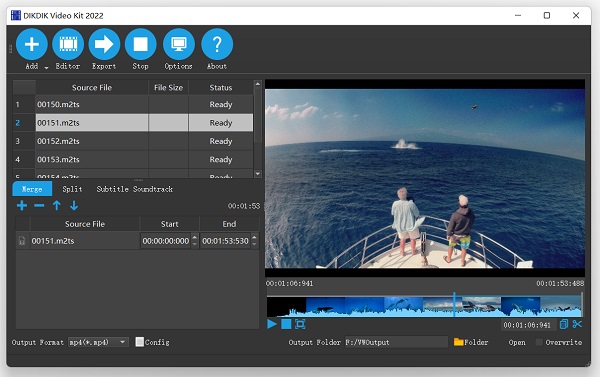Click the current time field 00:01:06:941
Image resolution: width=600 pixels, height=377 pixels.
tap(528, 325)
